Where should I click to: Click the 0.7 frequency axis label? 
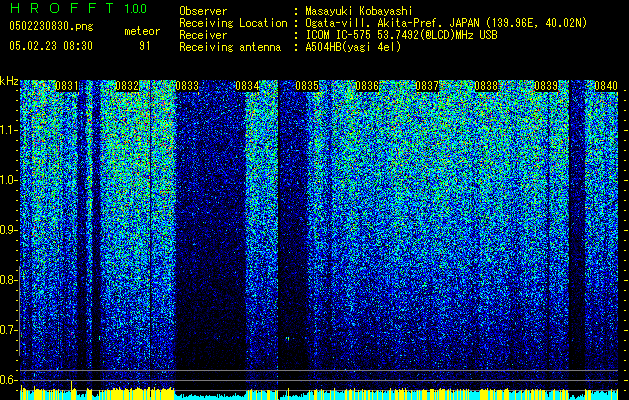coord(8,330)
